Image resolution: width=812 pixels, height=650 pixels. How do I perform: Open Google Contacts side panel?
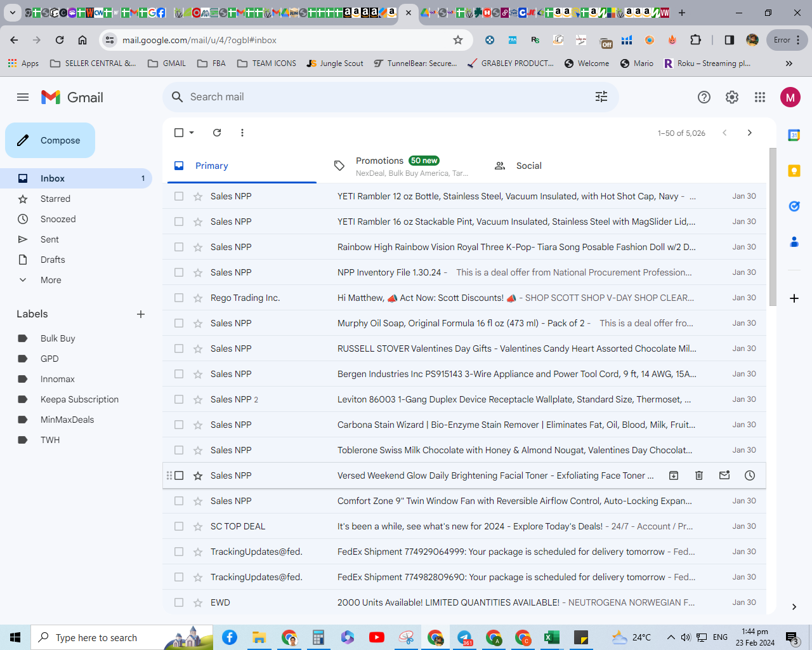pyautogui.click(x=794, y=242)
